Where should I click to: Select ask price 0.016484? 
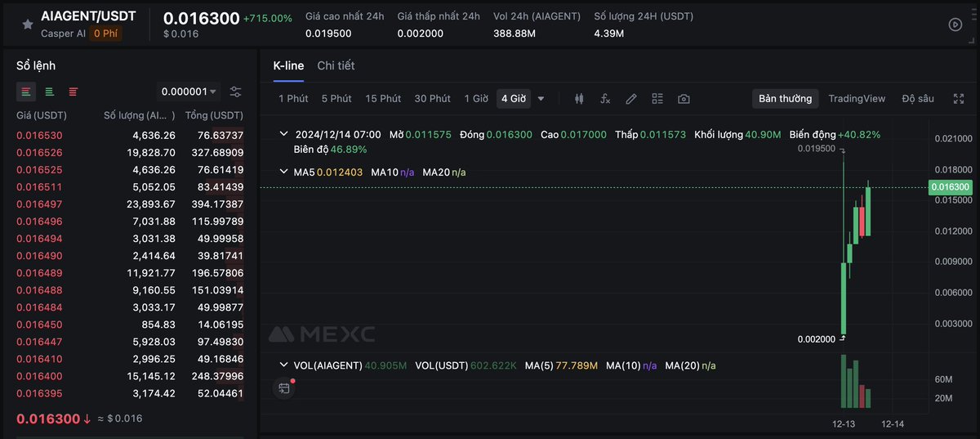pyautogui.click(x=39, y=307)
